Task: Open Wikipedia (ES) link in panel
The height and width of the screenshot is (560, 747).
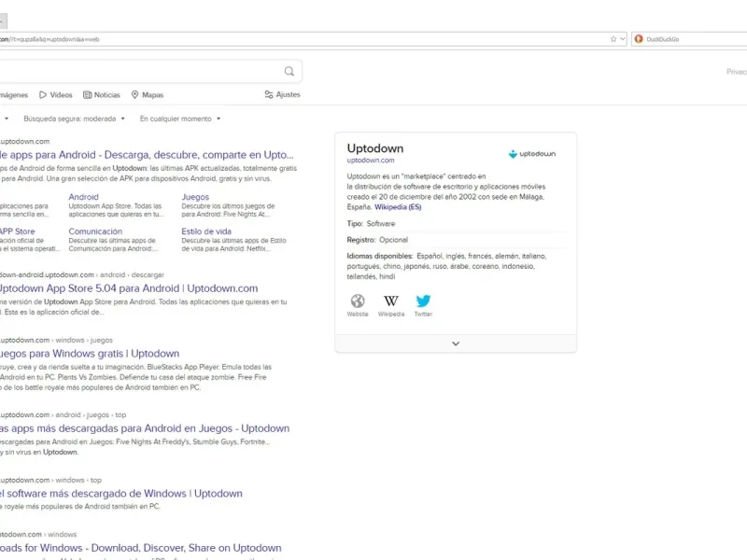Action: (x=398, y=207)
